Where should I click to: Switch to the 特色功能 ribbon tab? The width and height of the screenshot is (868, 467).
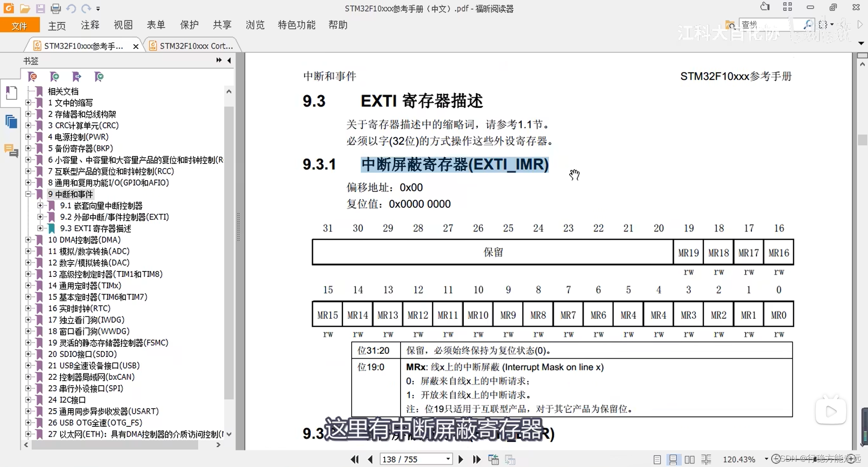pos(297,25)
